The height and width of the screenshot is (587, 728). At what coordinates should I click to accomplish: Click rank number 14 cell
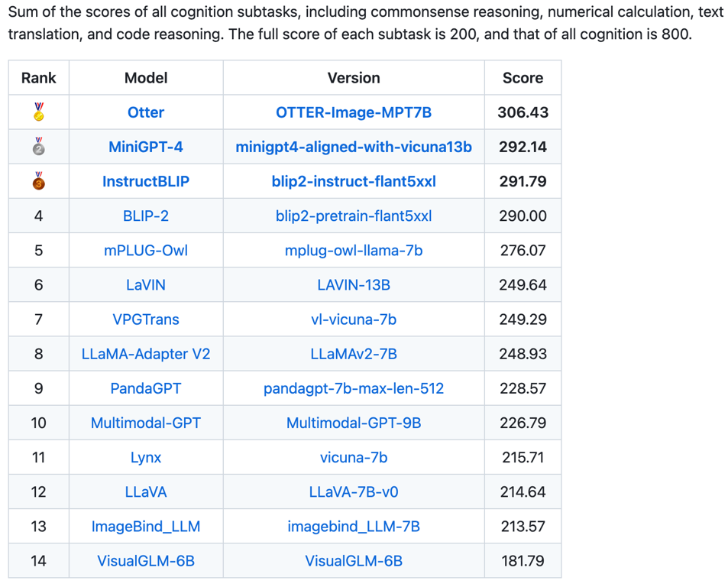(x=38, y=561)
